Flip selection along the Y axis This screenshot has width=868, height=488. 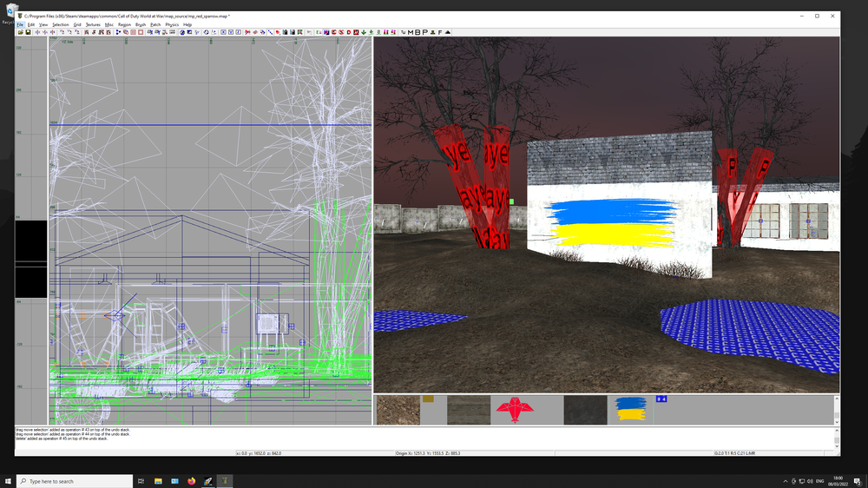(45, 32)
